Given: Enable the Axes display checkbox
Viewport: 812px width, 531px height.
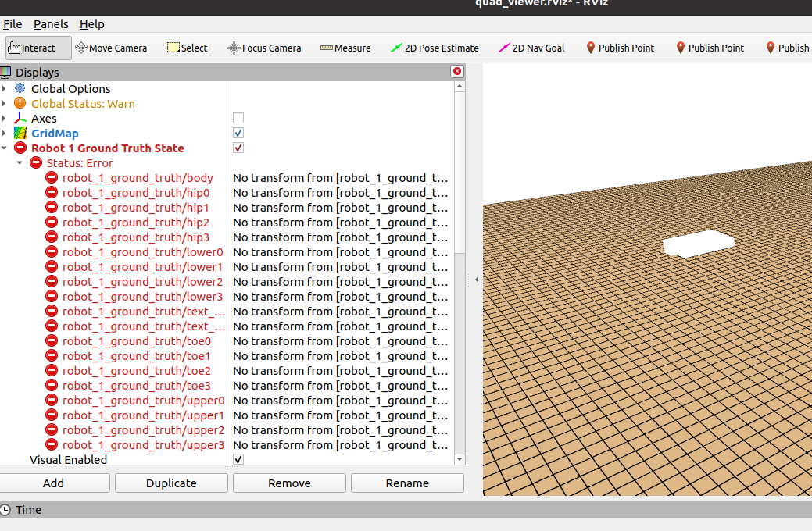Looking at the screenshot, I should click(x=238, y=118).
